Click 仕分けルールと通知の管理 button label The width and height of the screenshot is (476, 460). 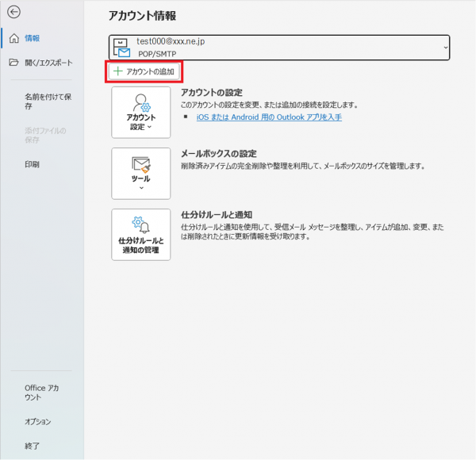pos(141,245)
